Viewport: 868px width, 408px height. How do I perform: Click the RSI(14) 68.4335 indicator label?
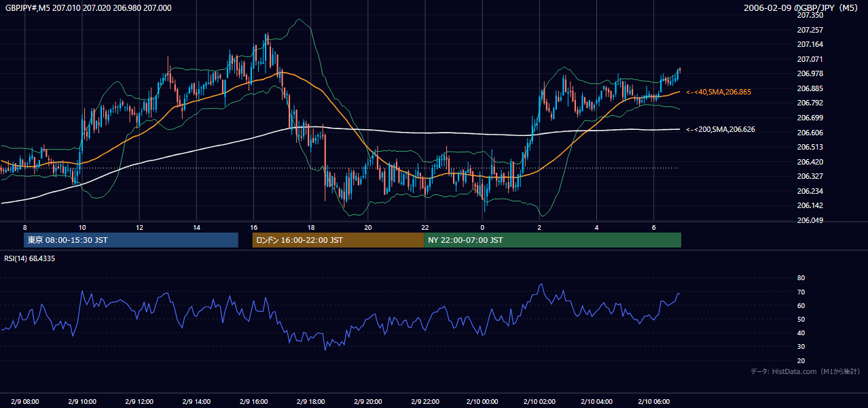click(30, 258)
